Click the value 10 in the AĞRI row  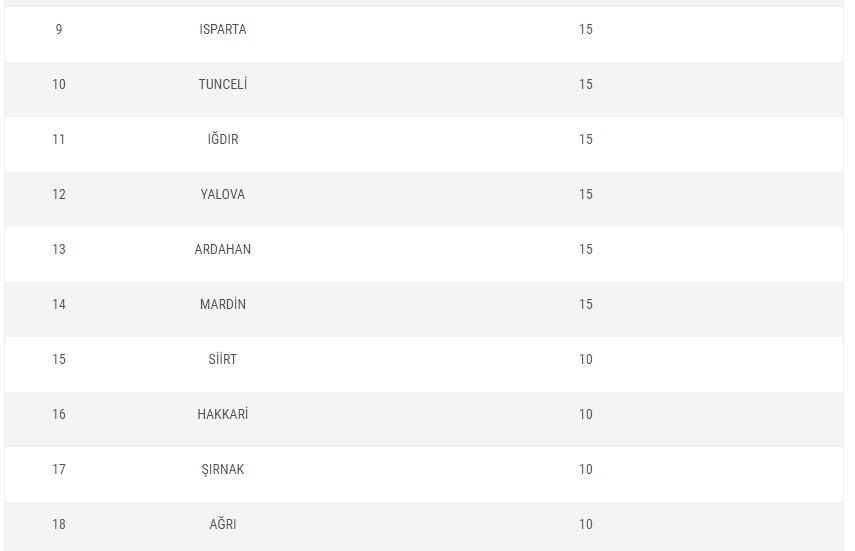click(585, 525)
